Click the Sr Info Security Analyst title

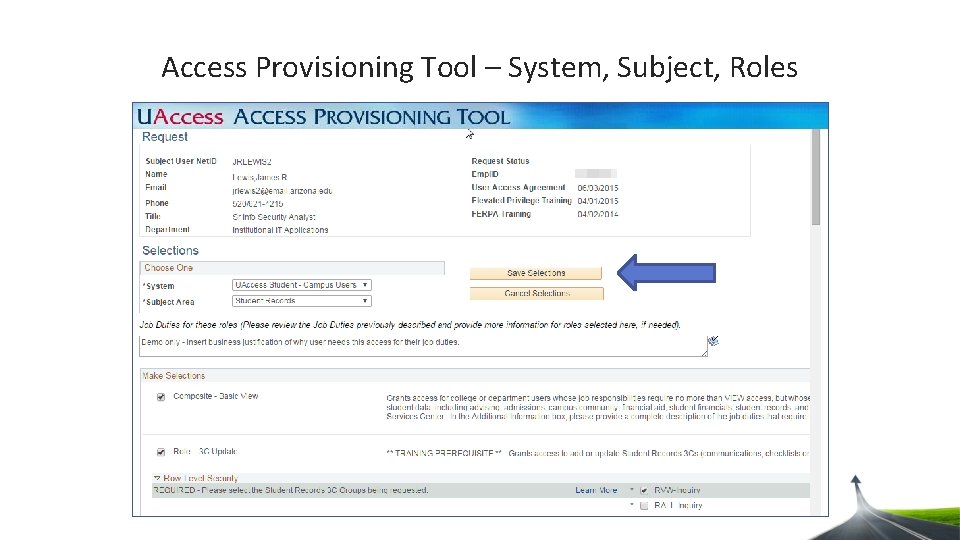(274, 217)
